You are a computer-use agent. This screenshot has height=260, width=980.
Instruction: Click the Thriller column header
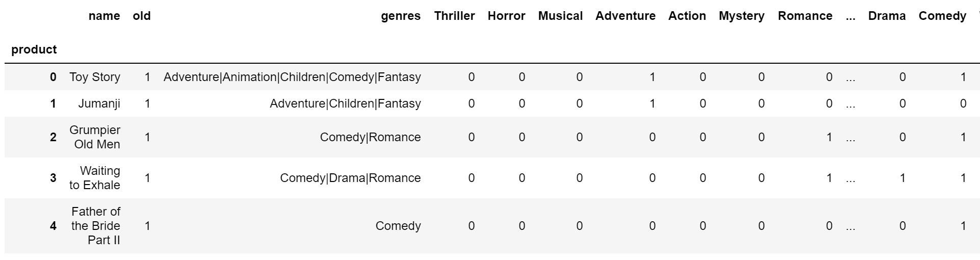(454, 16)
